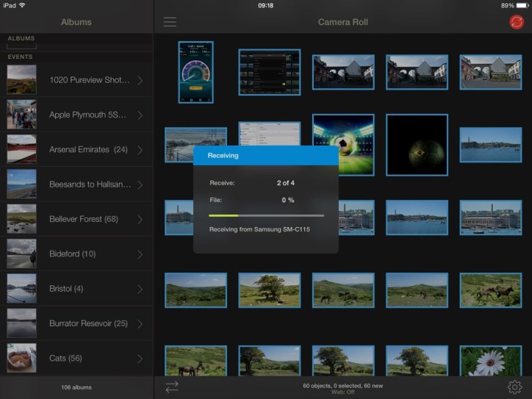Select the daisy flower thumbnail
532x399 pixels.
click(490, 360)
